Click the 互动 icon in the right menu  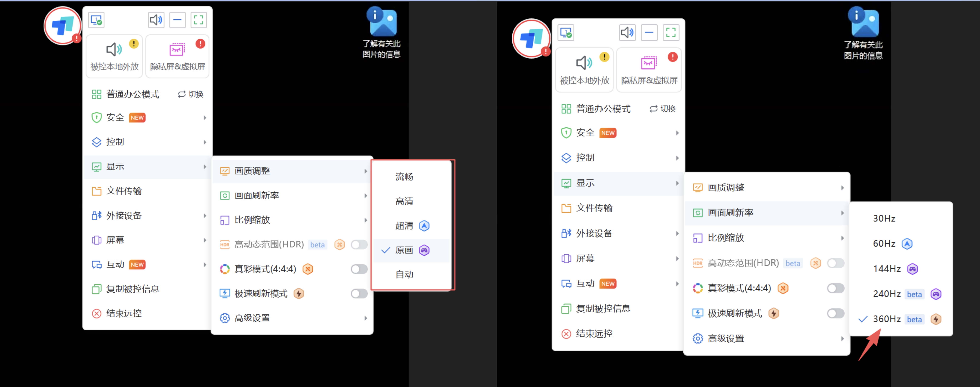pos(566,284)
